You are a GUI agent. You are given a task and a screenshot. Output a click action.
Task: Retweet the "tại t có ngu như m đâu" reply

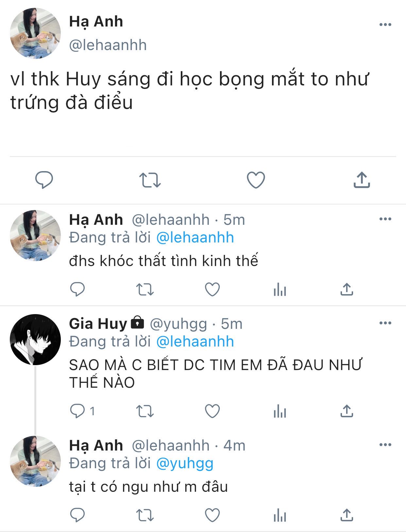[x=144, y=515]
